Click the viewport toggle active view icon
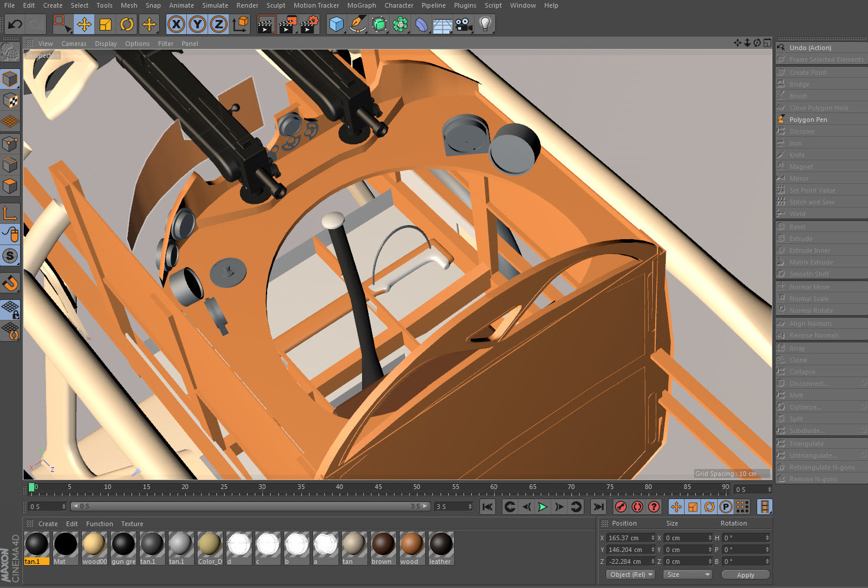The image size is (868, 588). [x=767, y=43]
